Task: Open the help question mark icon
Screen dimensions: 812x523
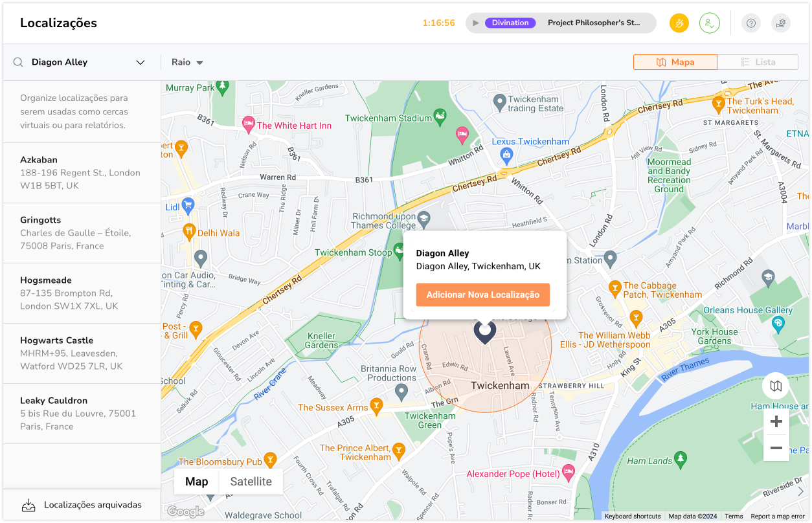Action: point(751,23)
